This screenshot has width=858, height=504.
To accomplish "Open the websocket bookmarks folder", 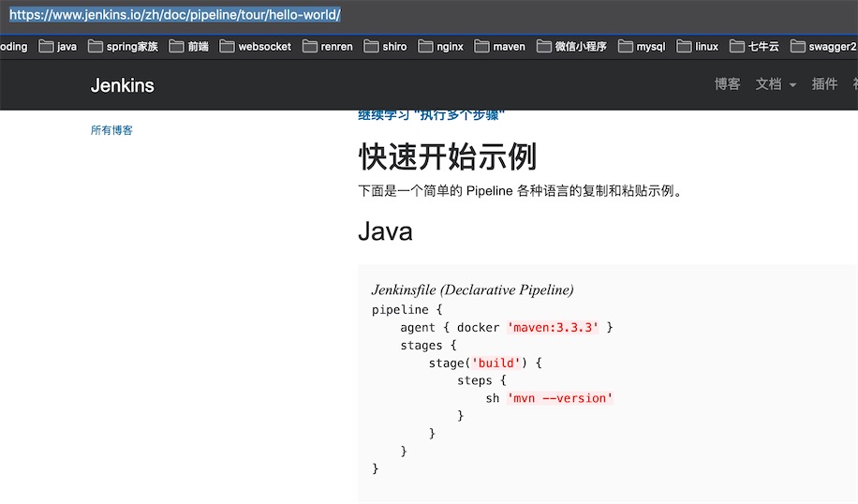I will coord(256,47).
